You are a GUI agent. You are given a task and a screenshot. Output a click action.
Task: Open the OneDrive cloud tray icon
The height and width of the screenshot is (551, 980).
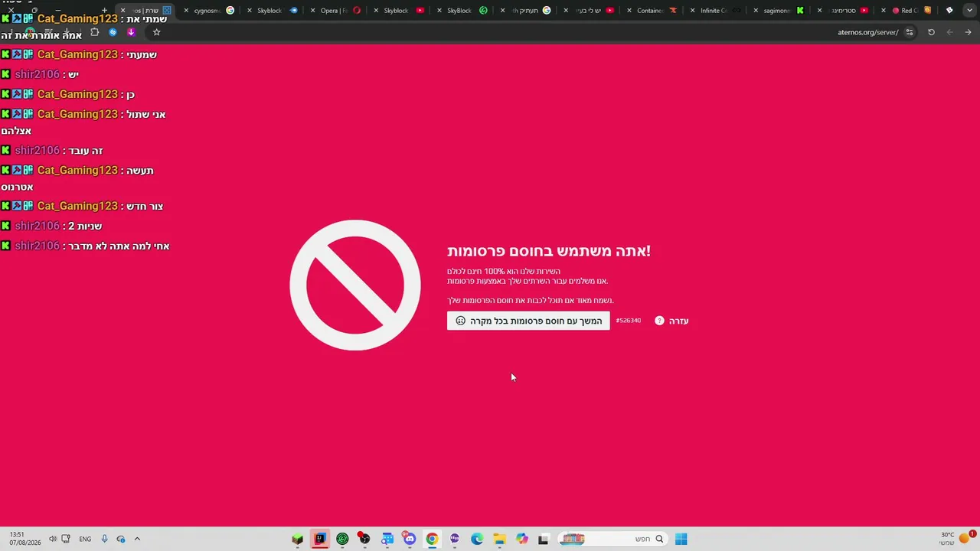(x=120, y=539)
